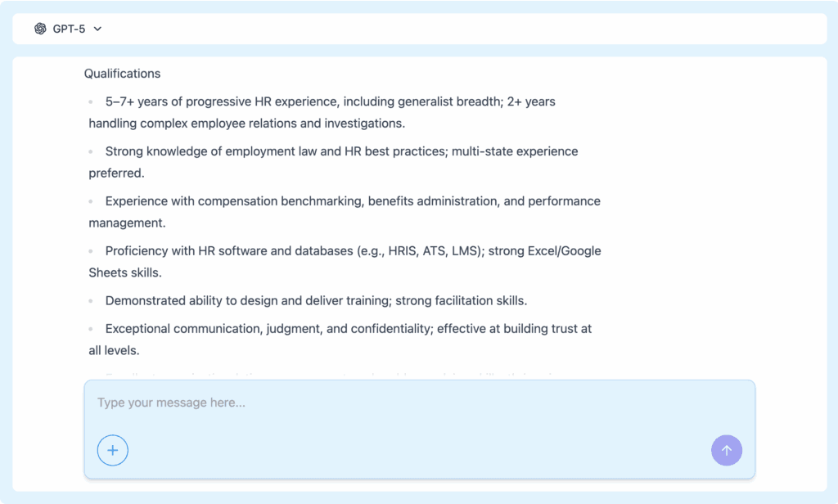This screenshot has width=838, height=504.
Task: Click the bullet dot before "Proficiency with HR"
Action: point(92,252)
